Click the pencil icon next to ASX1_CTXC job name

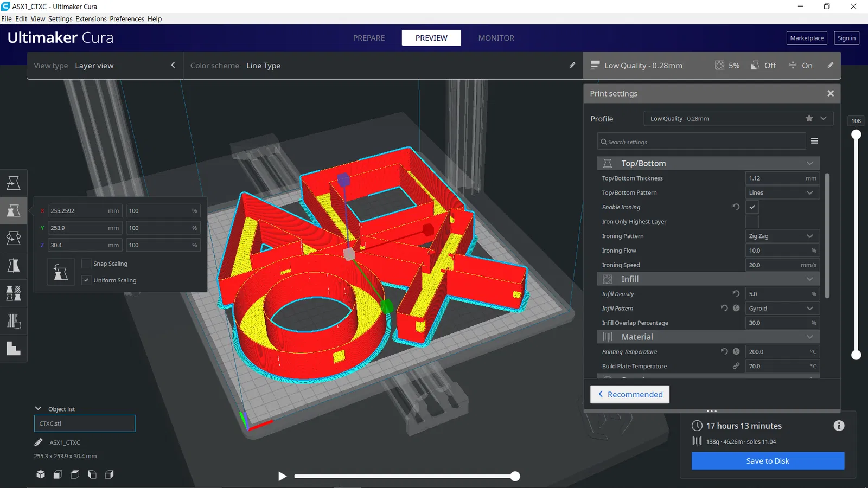point(39,442)
